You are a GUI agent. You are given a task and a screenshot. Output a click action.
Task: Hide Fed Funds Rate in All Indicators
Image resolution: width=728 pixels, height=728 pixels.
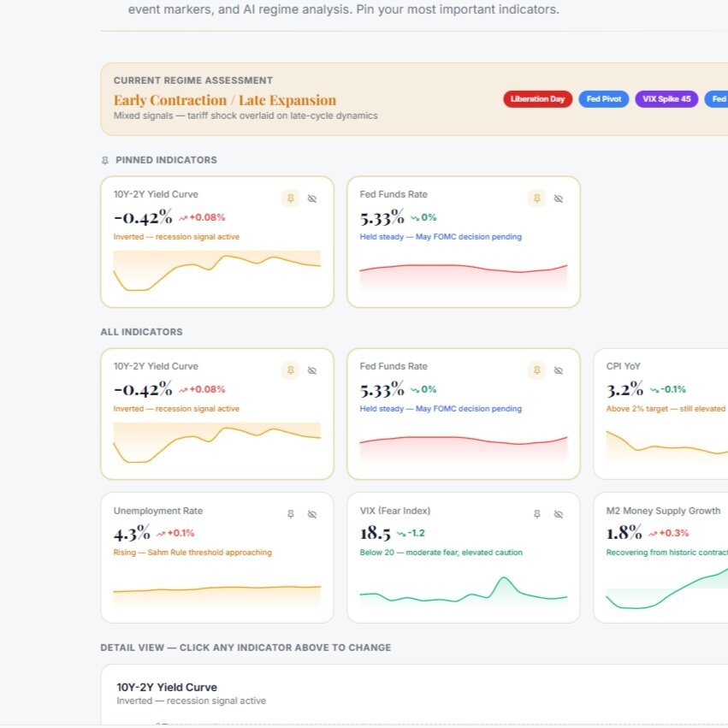[559, 370]
